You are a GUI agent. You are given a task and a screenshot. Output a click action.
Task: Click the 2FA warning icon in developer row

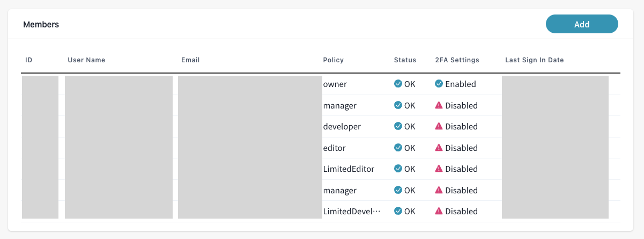point(439,126)
